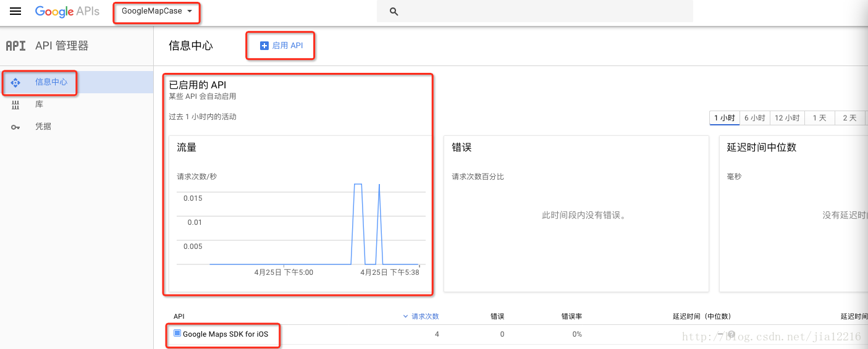Toggle the Google Maps SDK for iOS checkbox
The image size is (868, 349).
177,334
